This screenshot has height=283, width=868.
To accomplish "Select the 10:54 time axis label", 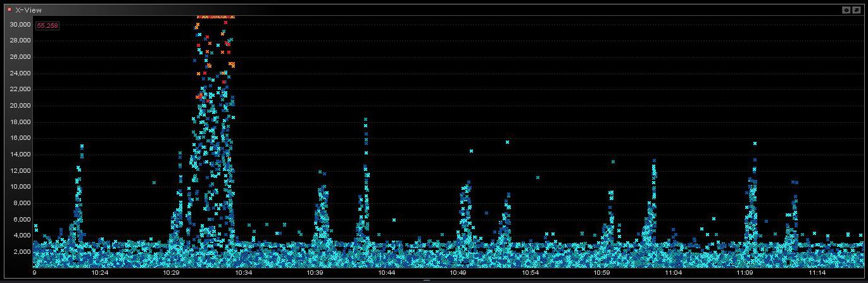I will click(531, 273).
